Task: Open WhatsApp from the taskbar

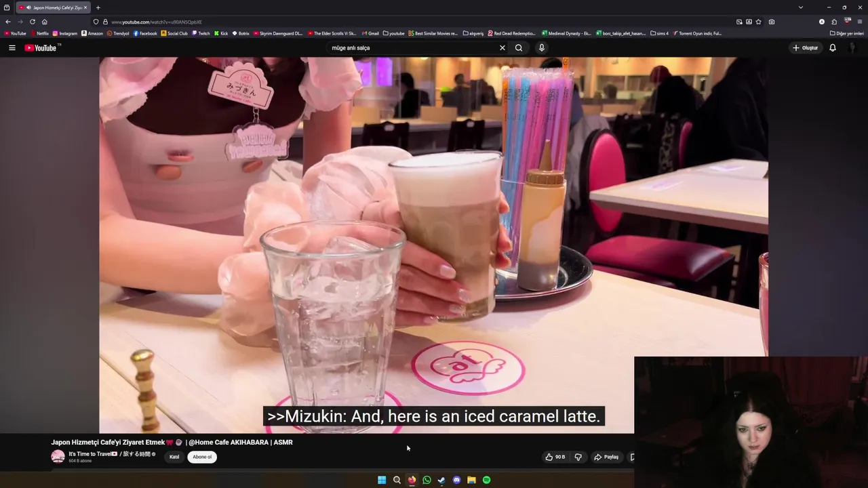Action: tap(427, 480)
